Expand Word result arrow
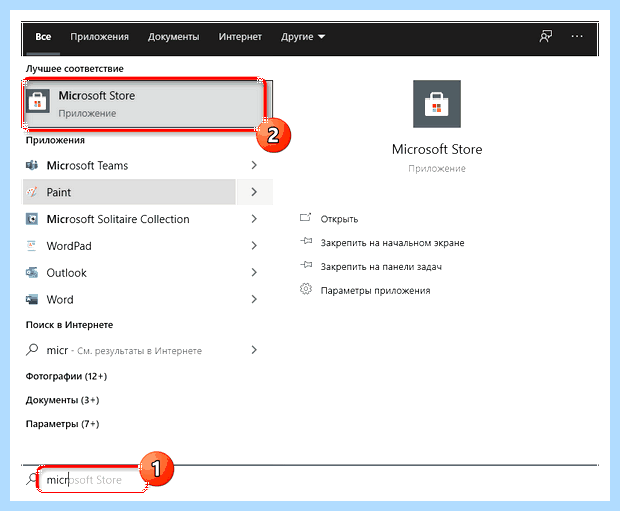 pos(254,299)
